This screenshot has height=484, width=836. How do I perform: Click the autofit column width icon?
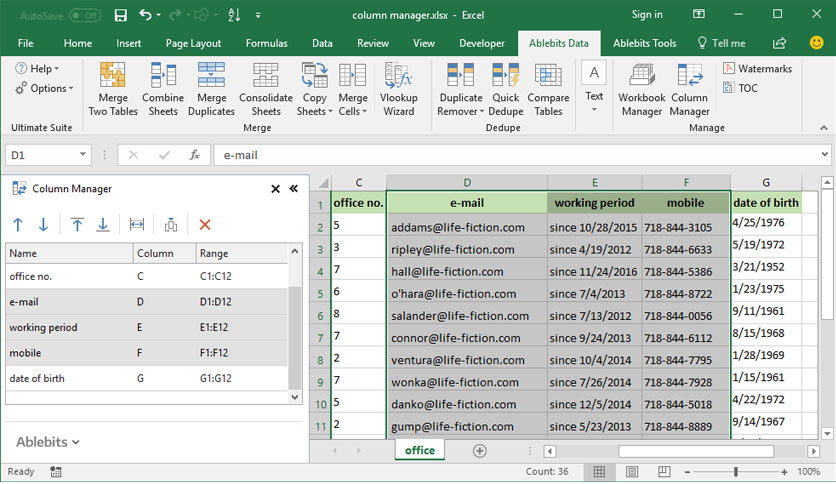pyautogui.click(x=137, y=225)
